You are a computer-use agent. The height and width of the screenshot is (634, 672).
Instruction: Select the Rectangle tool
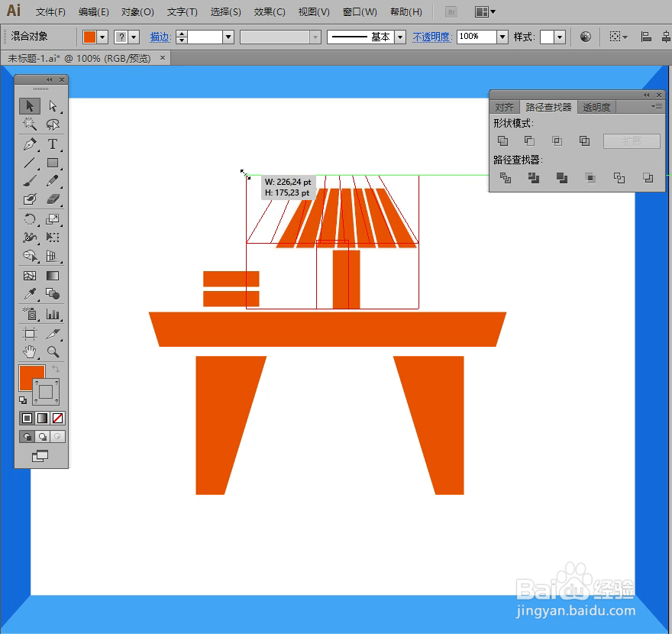click(52, 163)
